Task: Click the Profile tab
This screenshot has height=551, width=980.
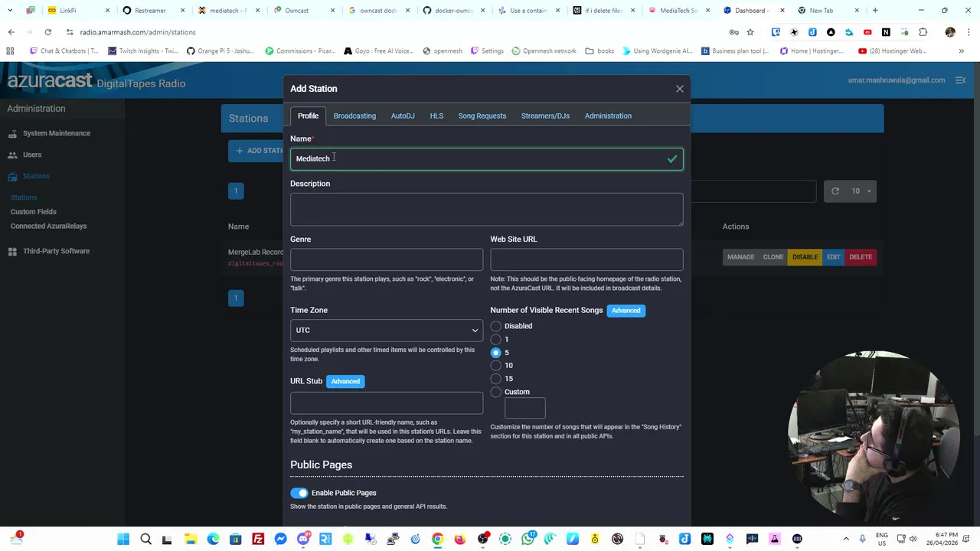Action: [x=308, y=116]
